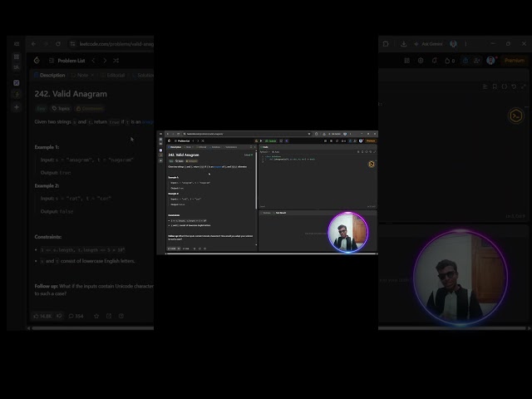Select Editorial tab in dimmed background window
The width and height of the screenshot is (532, 399).
(x=113, y=75)
